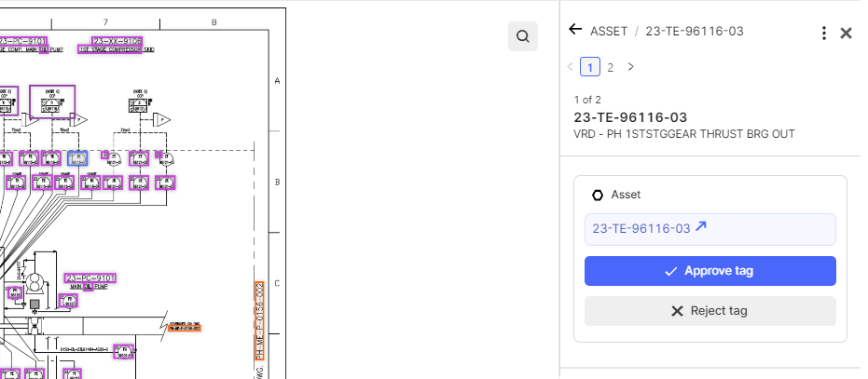Image resolution: width=868 pixels, height=379 pixels.
Task: Go to pagination page 2
Action: pyautogui.click(x=610, y=67)
